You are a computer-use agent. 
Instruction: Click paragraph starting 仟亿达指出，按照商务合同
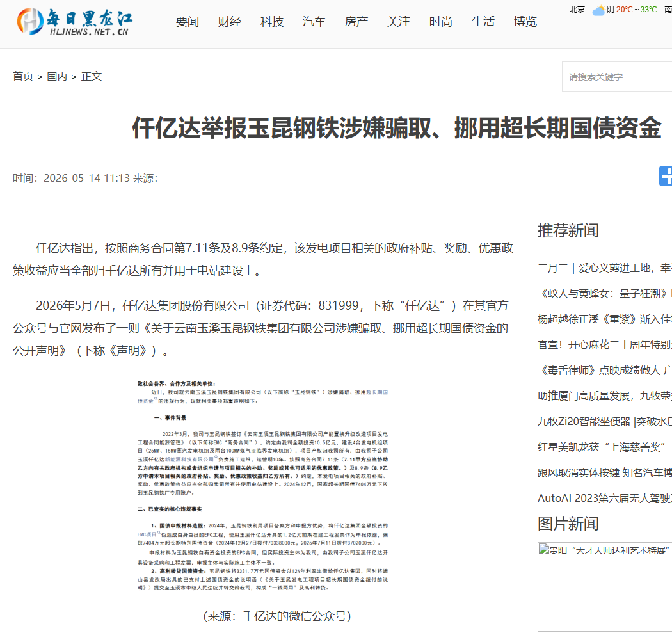point(263,259)
